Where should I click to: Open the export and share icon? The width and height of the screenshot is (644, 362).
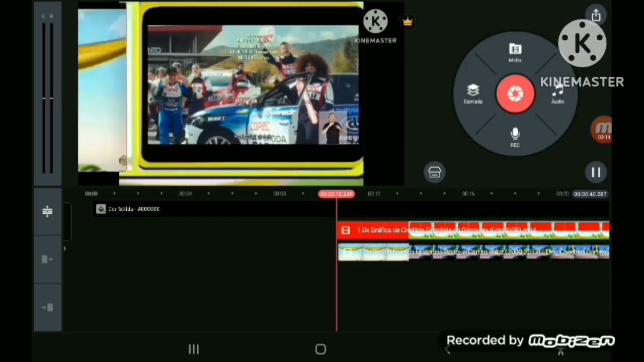point(596,16)
